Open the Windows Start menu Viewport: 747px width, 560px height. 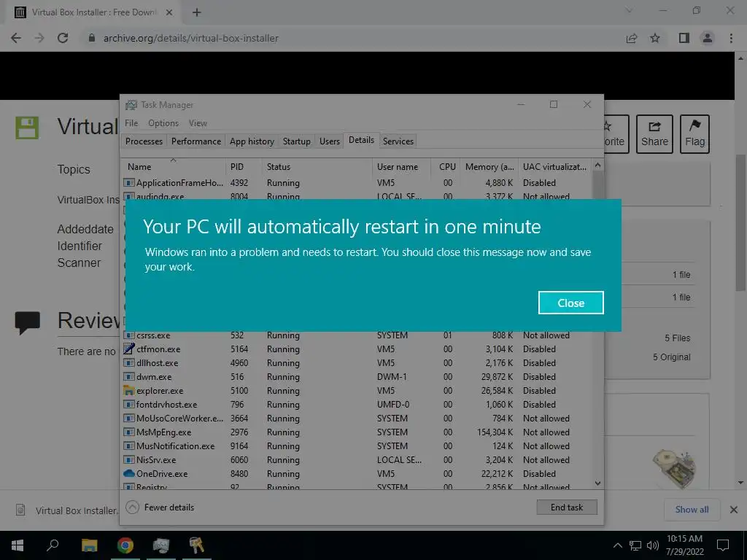pyautogui.click(x=18, y=545)
